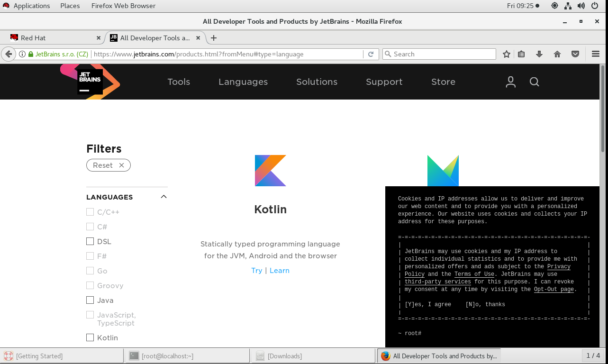
Task: Decline cookies with [N]o, thanks
Action: pyautogui.click(x=485, y=304)
